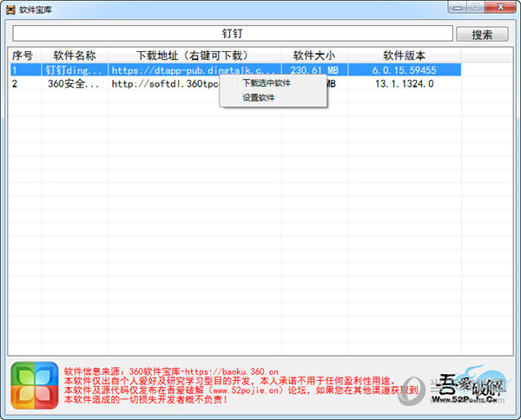Viewport: 521px width, 420px height.
Task: Click version 13.1.1324.0 cell
Action: click(x=404, y=83)
